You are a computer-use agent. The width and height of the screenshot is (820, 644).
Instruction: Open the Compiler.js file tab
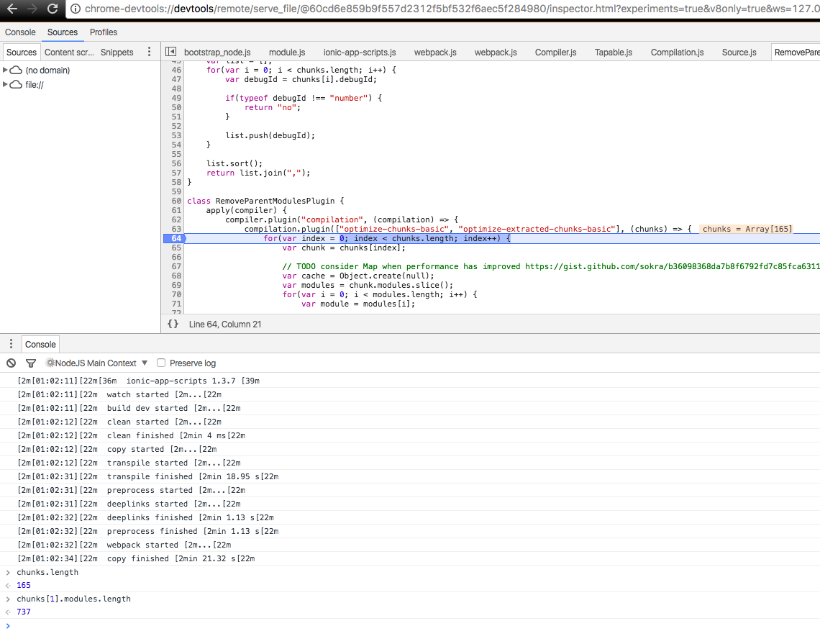[x=555, y=53]
